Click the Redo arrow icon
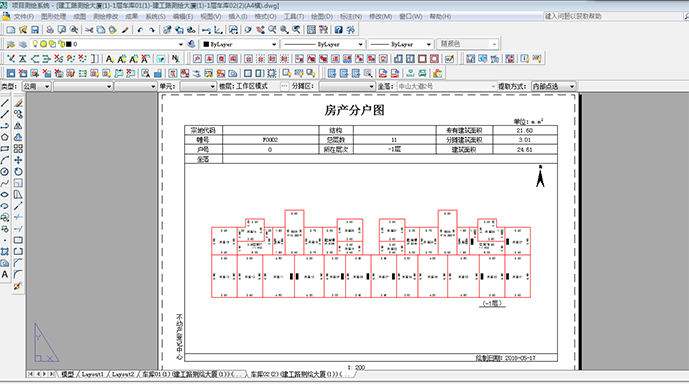The image size is (689, 384). [152, 30]
